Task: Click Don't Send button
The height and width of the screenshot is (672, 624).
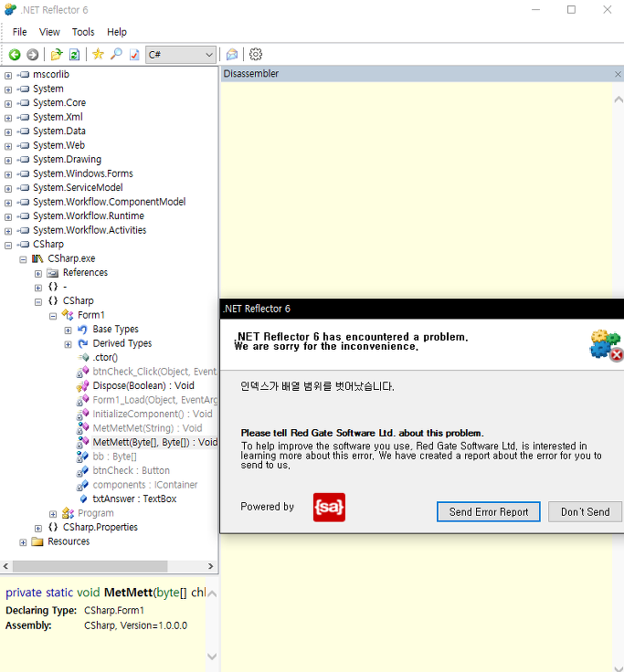Action: coord(586,511)
